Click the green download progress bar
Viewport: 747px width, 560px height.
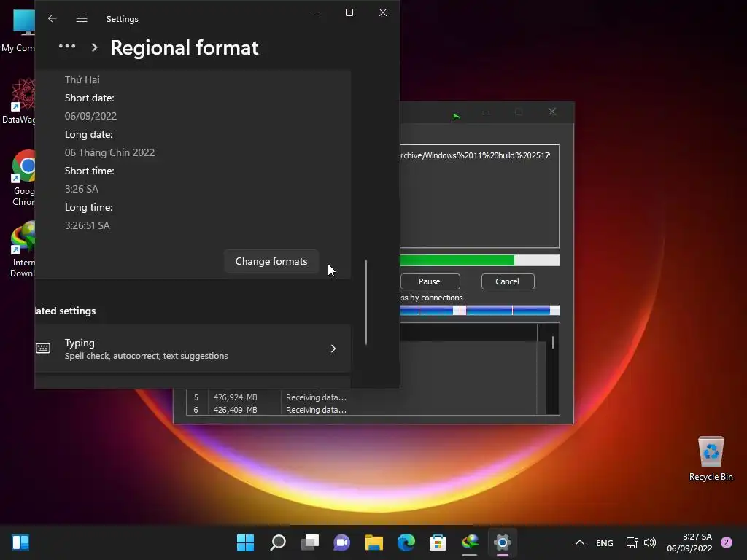480,260
